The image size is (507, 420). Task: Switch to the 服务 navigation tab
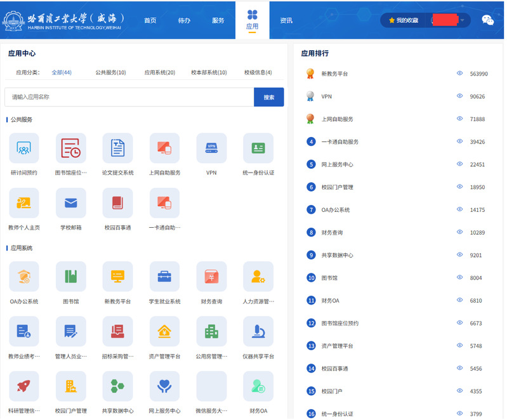coord(218,20)
